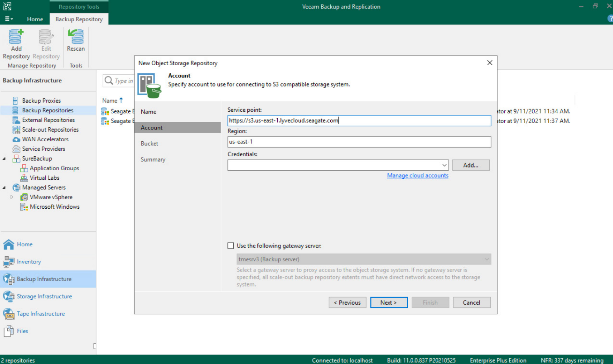This screenshot has width=613, height=364.
Task: Select the Backup Proxies icon in tree
Action: tap(15, 101)
